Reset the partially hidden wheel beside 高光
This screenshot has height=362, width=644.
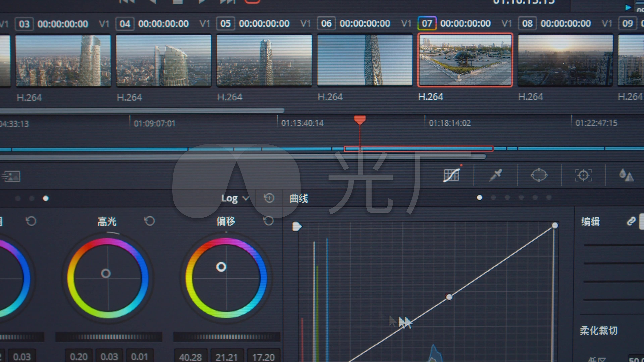[x=31, y=221]
